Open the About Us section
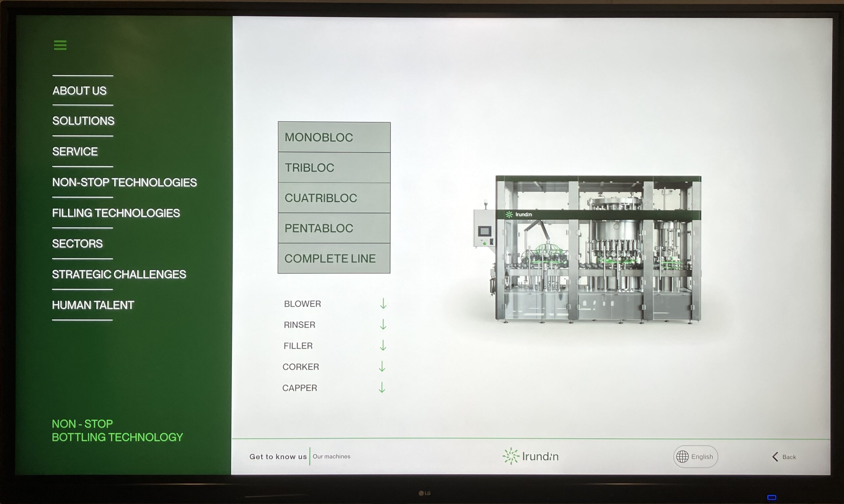The height and width of the screenshot is (504, 844). click(x=79, y=91)
